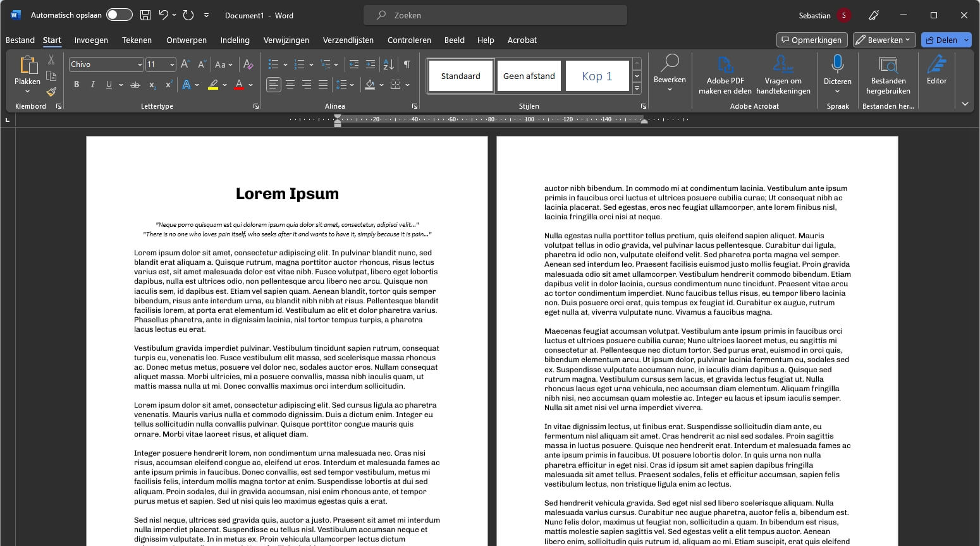Apply yellow text highlight color
This screenshot has height=546, width=980.
click(213, 85)
